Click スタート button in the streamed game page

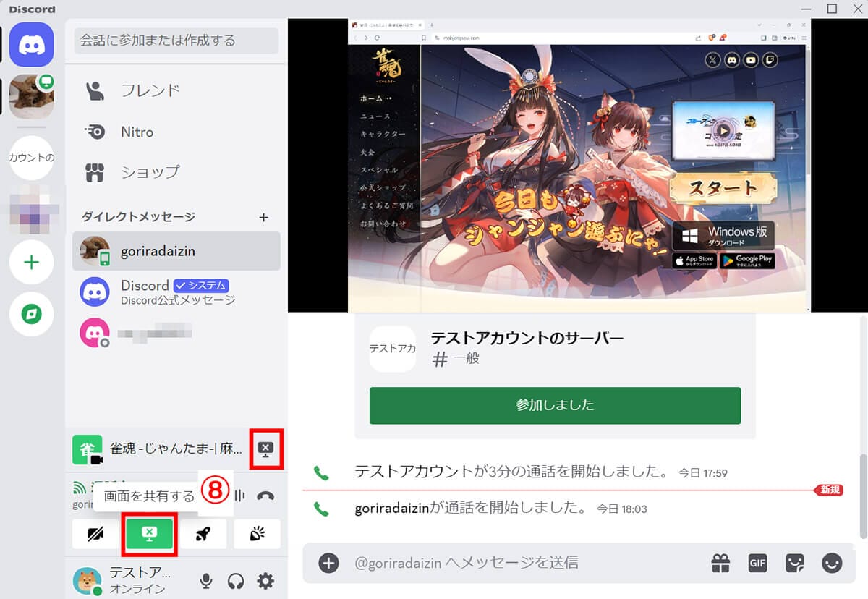723,189
